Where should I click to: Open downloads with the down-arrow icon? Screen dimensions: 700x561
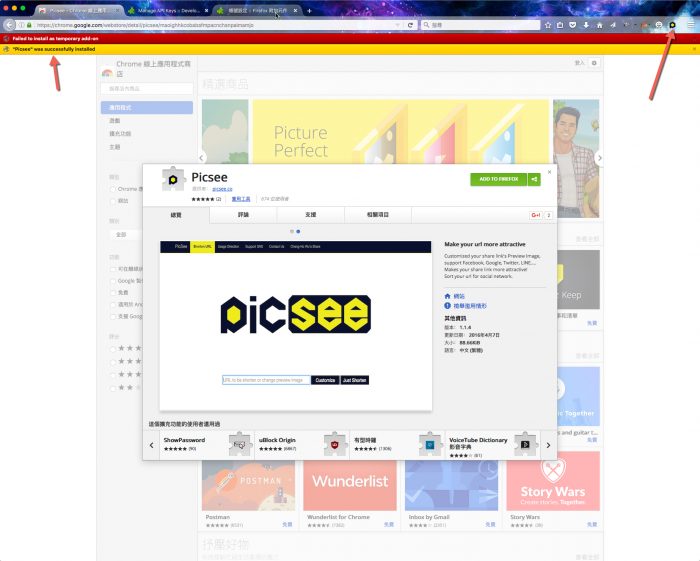586,25
